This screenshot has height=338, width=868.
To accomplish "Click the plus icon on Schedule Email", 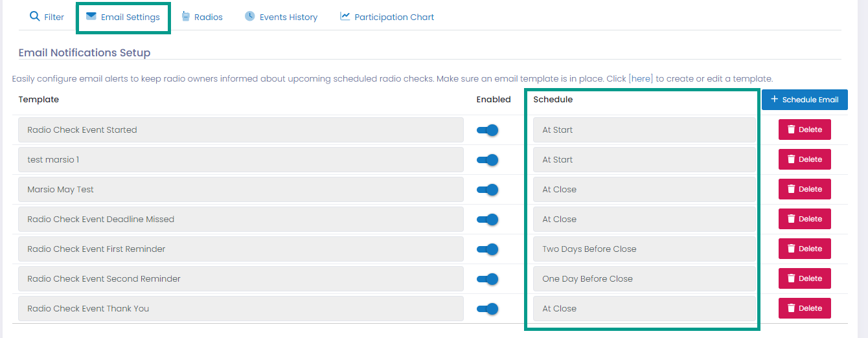I will [774, 99].
